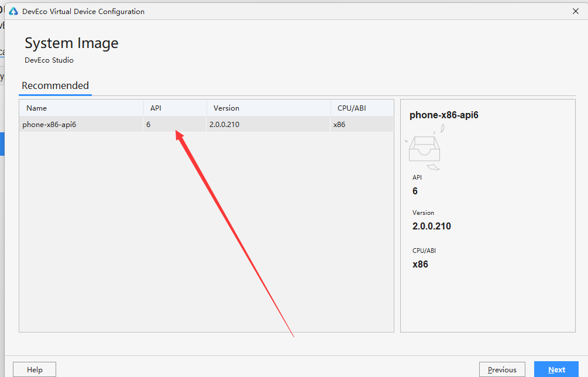Select the phone-x86-api6 system image row

click(x=207, y=124)
